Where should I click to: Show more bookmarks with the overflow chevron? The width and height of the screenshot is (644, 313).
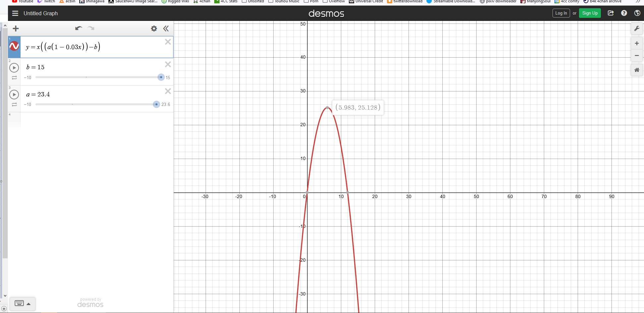tap(638, 1)
